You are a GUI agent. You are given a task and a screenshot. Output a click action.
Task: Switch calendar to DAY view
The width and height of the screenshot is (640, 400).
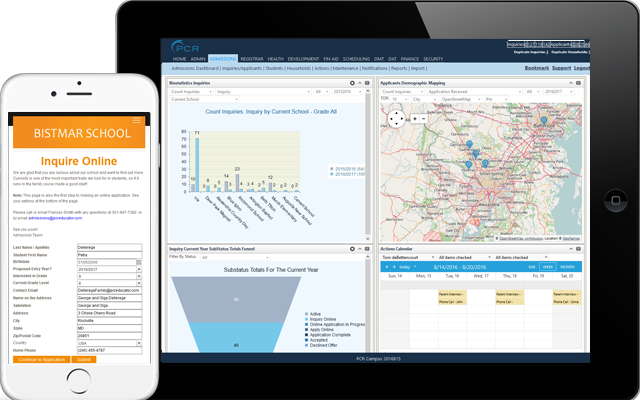[x=532, y=267]
